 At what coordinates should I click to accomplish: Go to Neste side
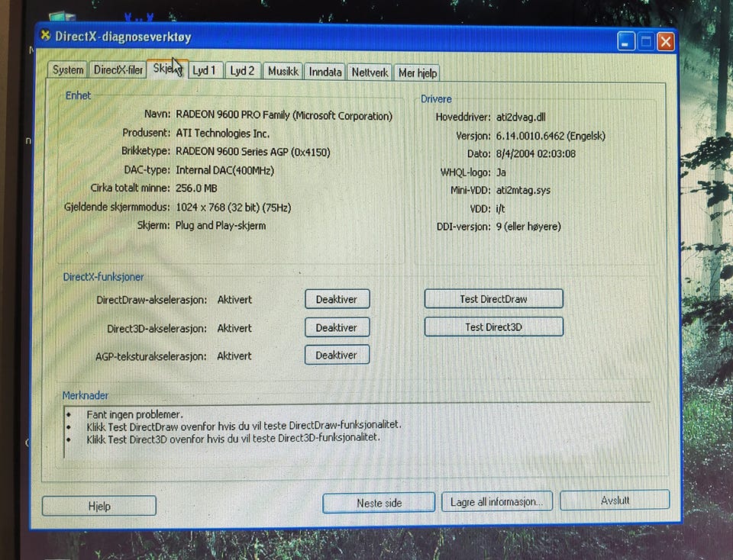pyautogui.click(x=379, y=503)
